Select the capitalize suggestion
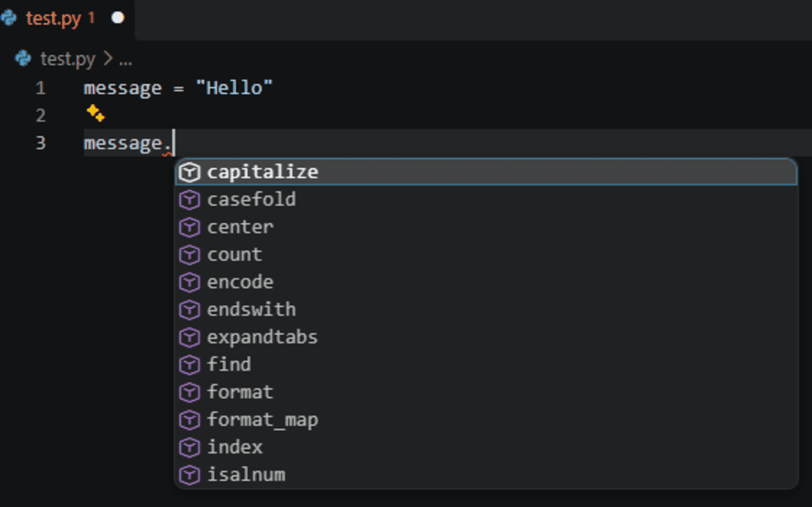The image size is (812, 507). [486, 172]
